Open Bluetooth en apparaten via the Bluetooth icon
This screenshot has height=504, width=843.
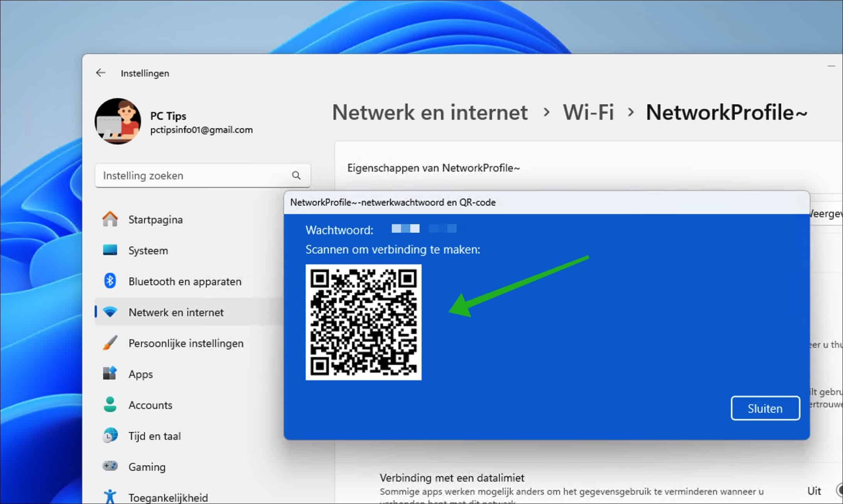(110, 281)
